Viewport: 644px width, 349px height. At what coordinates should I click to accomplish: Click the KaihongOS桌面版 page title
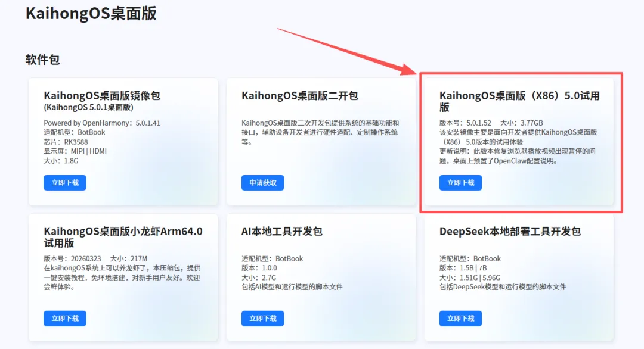(x=91, y=14)
